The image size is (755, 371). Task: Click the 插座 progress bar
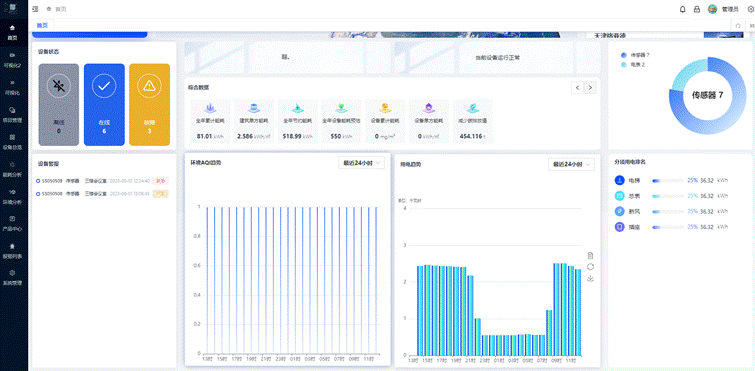[668, 227]
